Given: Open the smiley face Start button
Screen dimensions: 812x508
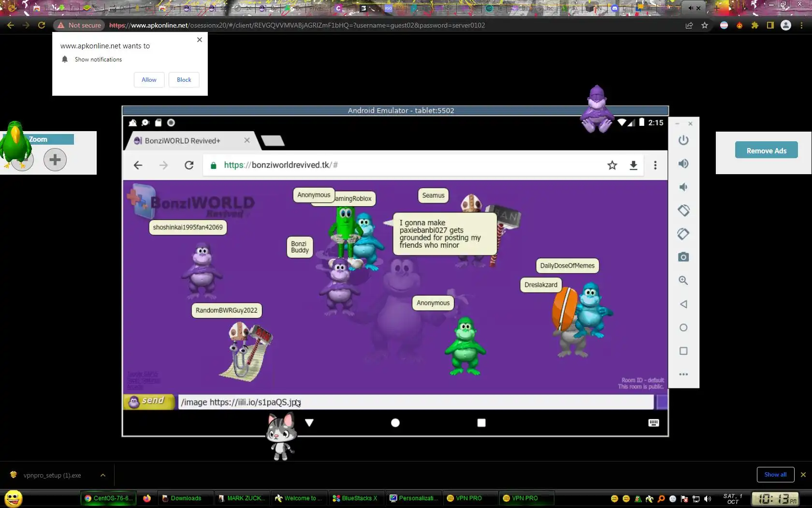Looking at the screenshot, I should [x=14, y=498].
